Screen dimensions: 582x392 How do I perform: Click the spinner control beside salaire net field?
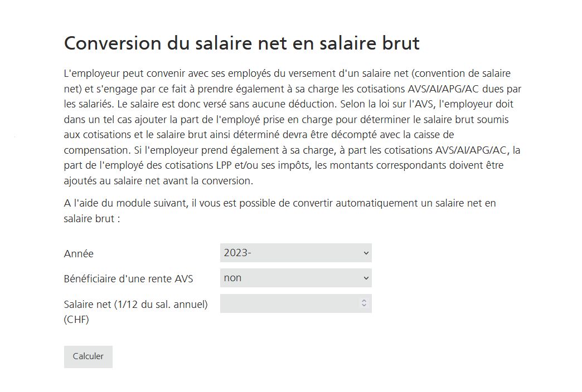364,303
